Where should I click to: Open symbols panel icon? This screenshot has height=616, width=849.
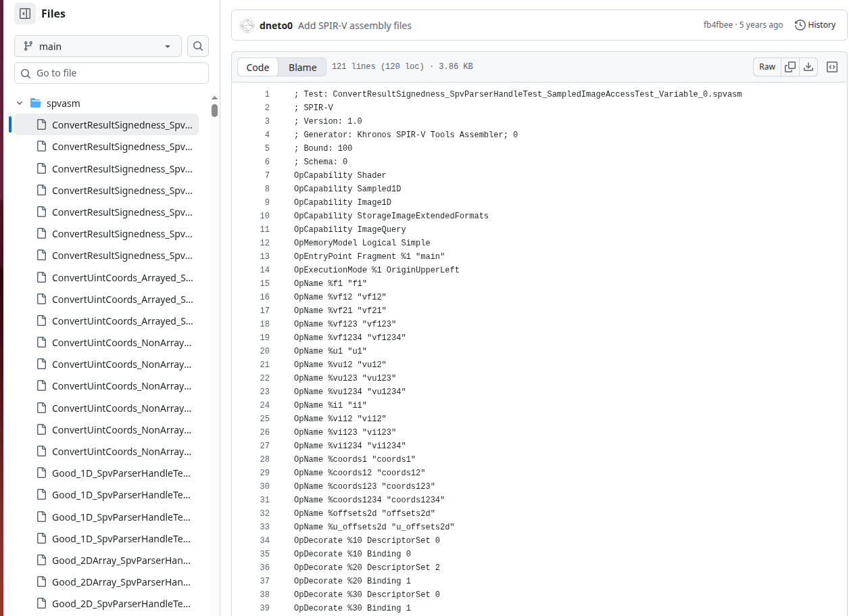tap(833, 67)
